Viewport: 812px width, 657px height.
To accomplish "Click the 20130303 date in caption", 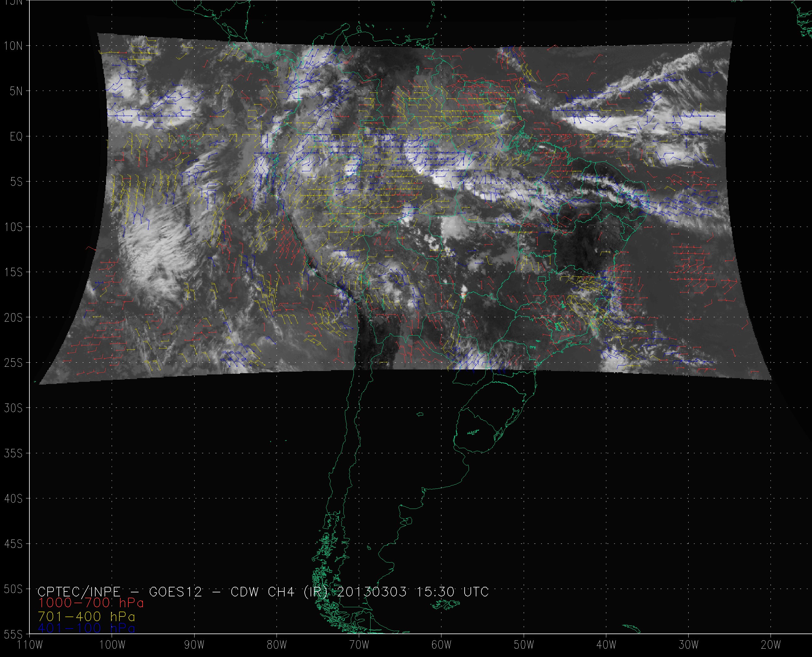I will coord(372,591).
